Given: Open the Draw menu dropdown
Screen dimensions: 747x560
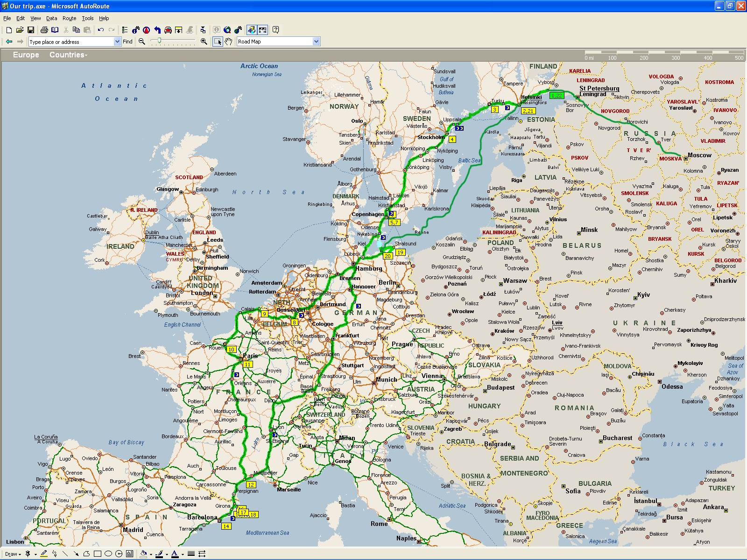Looking at the screenshot, I should point(13,554).
